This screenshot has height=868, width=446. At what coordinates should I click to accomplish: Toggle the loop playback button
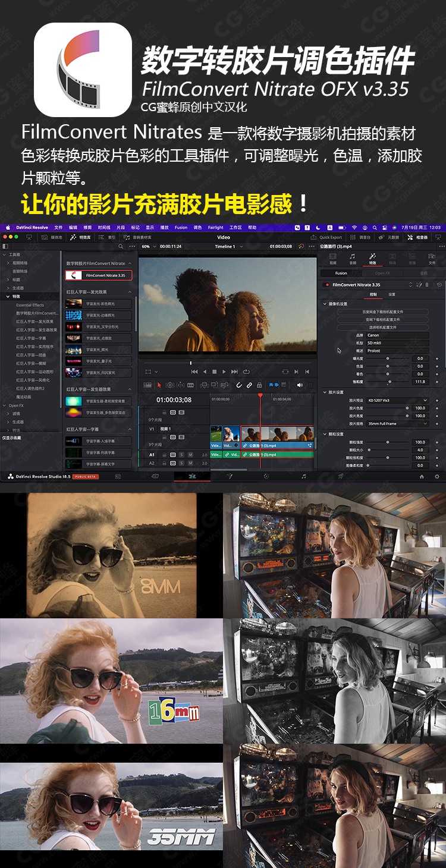pos(246,372)
